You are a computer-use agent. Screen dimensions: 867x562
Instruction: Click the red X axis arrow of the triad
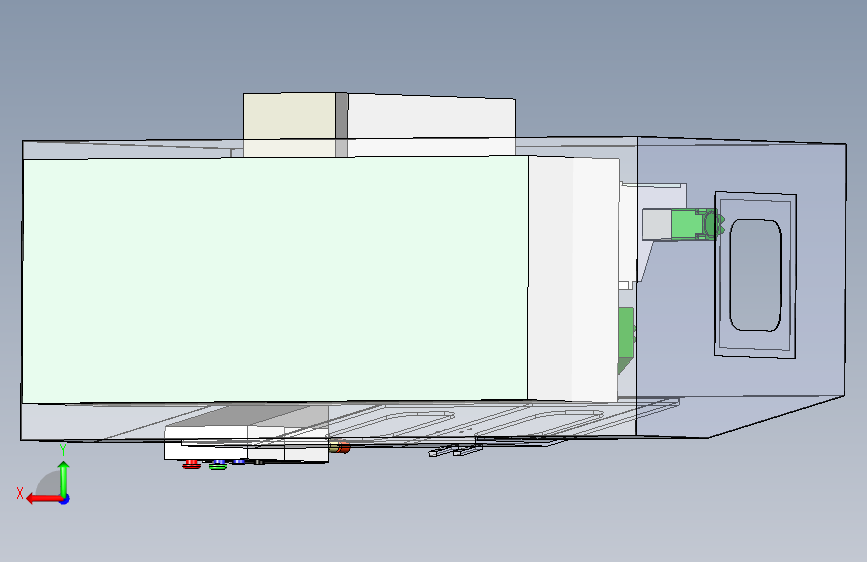pos(43,499)
